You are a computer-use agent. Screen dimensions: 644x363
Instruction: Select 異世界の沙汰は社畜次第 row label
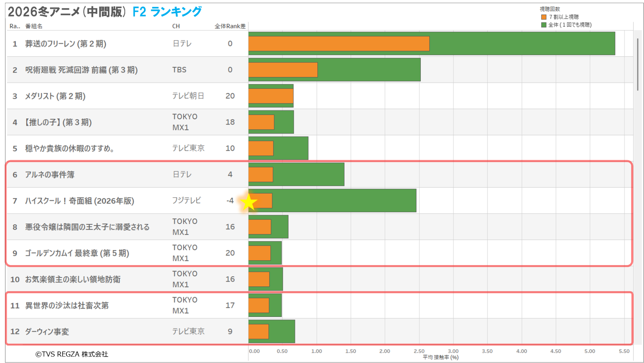click(x=67, y=305)
